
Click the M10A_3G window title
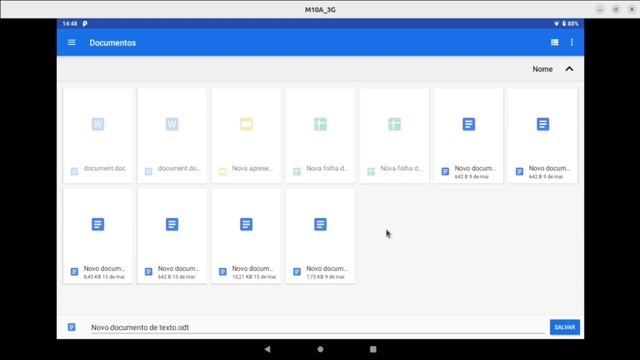point(320,9)
